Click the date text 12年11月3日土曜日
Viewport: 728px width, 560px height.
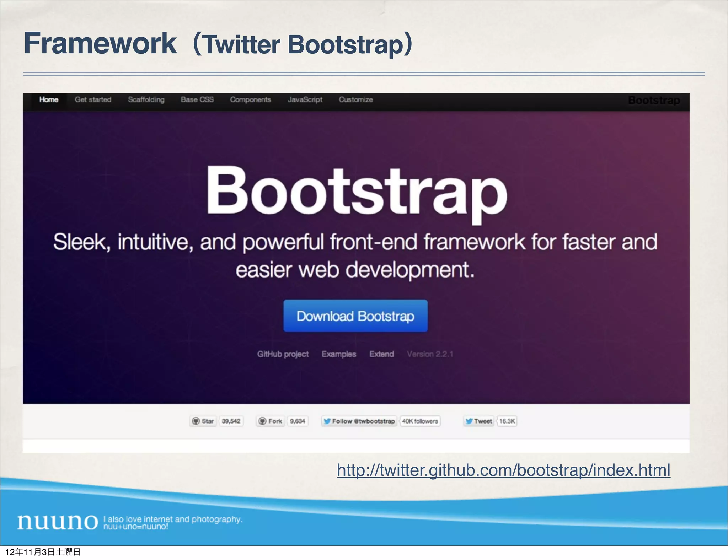[43, 552]
